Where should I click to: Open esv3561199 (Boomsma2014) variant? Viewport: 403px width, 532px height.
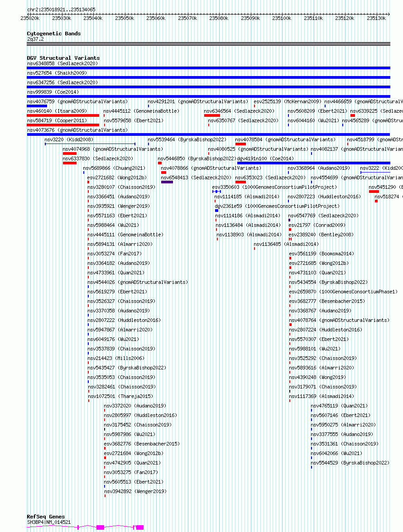(x=321, y=254)
